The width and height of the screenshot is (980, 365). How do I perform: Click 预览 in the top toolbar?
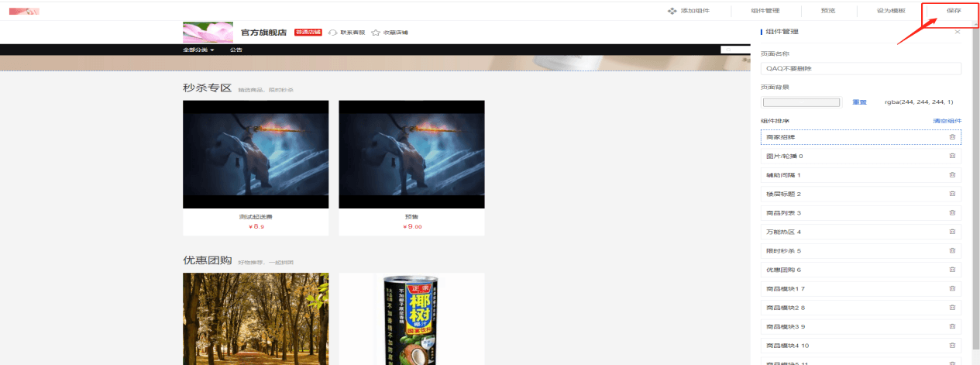point(828,11)
